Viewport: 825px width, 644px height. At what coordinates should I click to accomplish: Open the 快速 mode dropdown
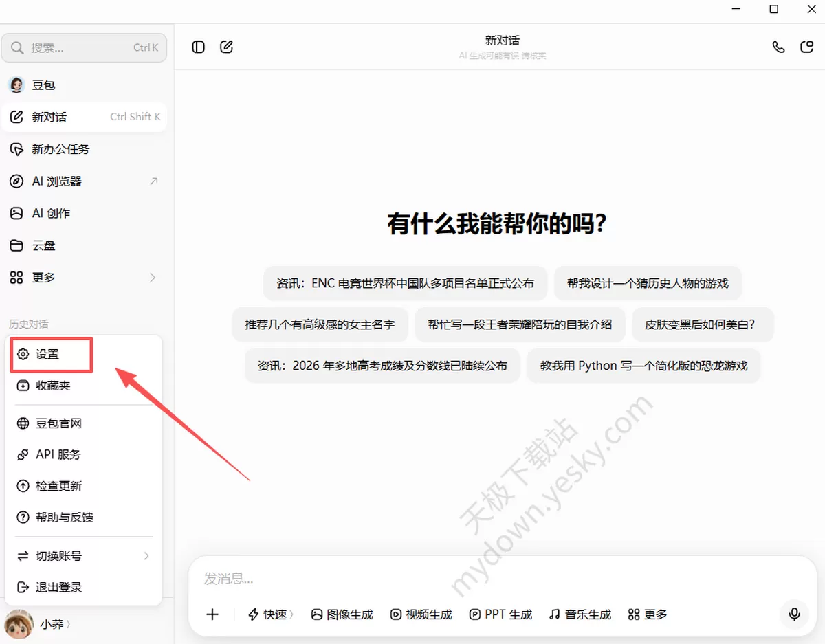pyautogui.click(x=271, y=614)
